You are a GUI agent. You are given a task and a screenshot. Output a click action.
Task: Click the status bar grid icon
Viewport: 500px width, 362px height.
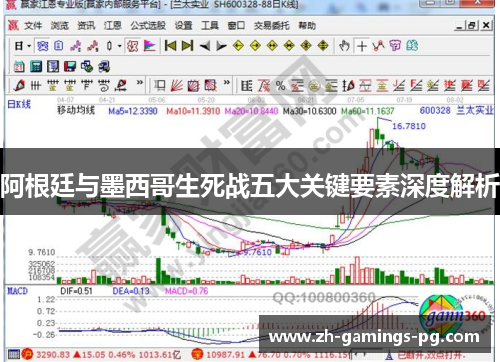coord(14,354)
